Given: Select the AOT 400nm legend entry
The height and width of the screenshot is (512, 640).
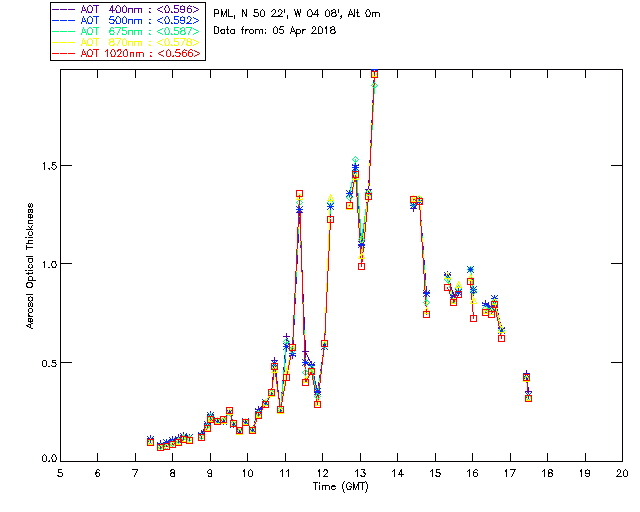Looking at the screenshot, I should (x=127, y=9).
